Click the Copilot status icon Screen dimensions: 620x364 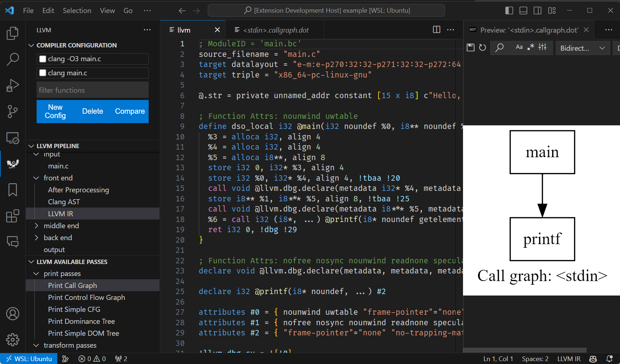(x=593, y=359)
